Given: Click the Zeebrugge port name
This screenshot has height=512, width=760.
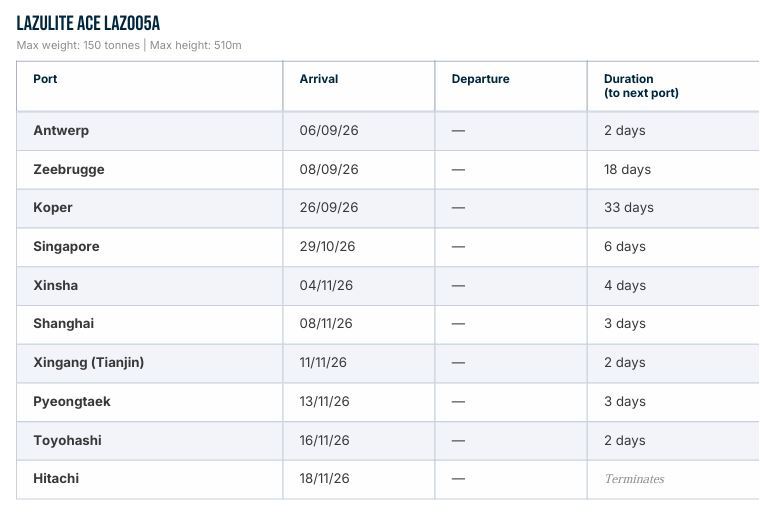Looking at the screenshot, I should pos(69,169).
